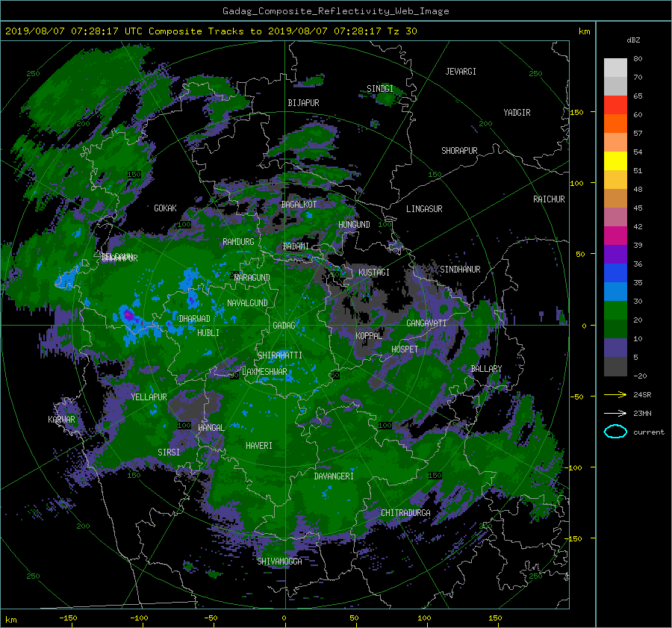Click the BADAMI city label
672x628 pixels.
(x=296, y=246)
